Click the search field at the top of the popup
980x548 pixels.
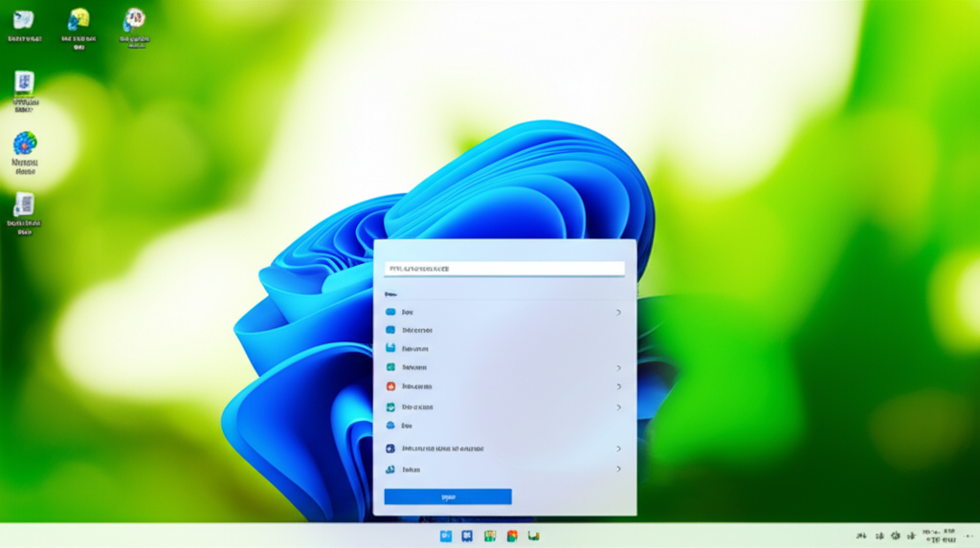503,270
